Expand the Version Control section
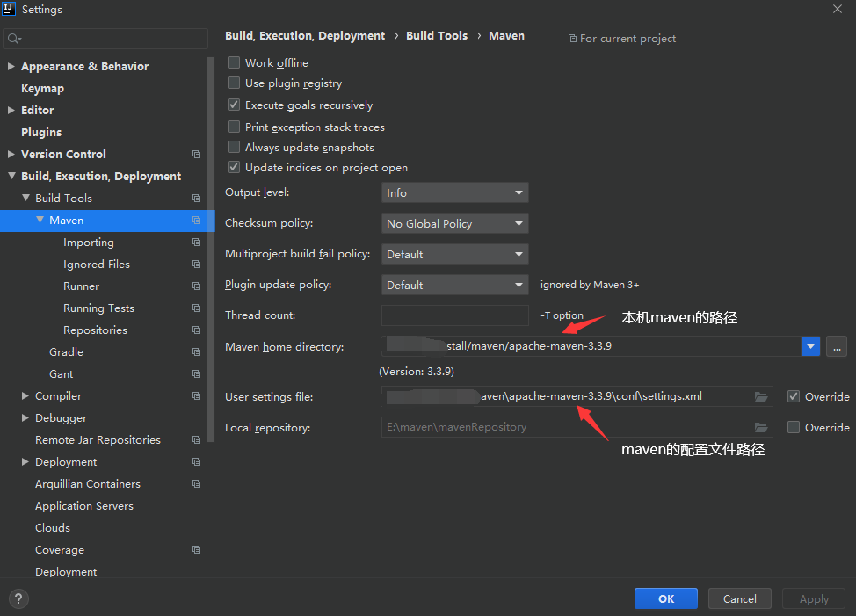 tap(11, 155)
